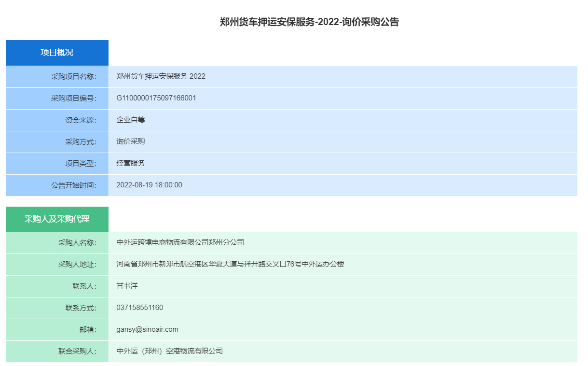Click the 资金来源 label
Image resolution: width=588 pixels, height=366 pixels.
pos(81,120)
